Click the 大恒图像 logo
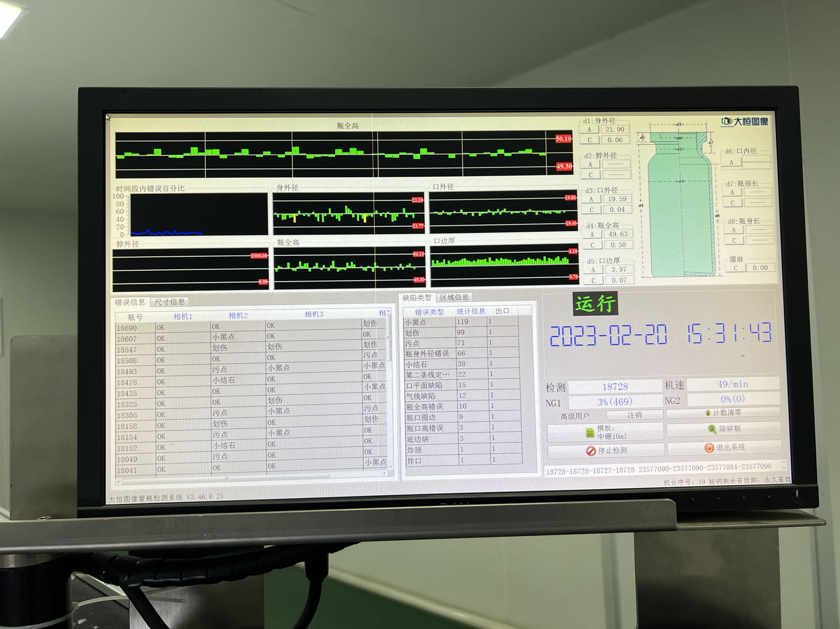The width and height of the screenshot is (840, 629). 744,122
